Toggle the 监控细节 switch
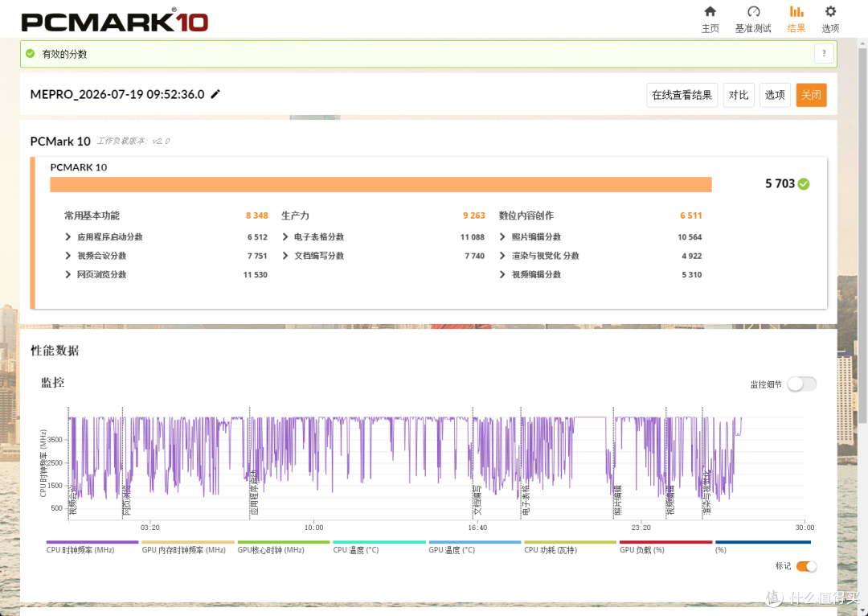The image size is (868, 616). [801, 384]
